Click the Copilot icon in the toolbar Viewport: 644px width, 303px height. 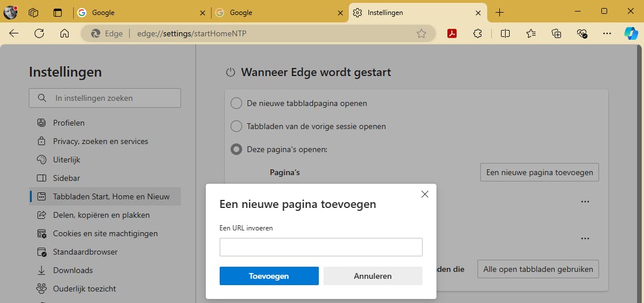[631, 33]
